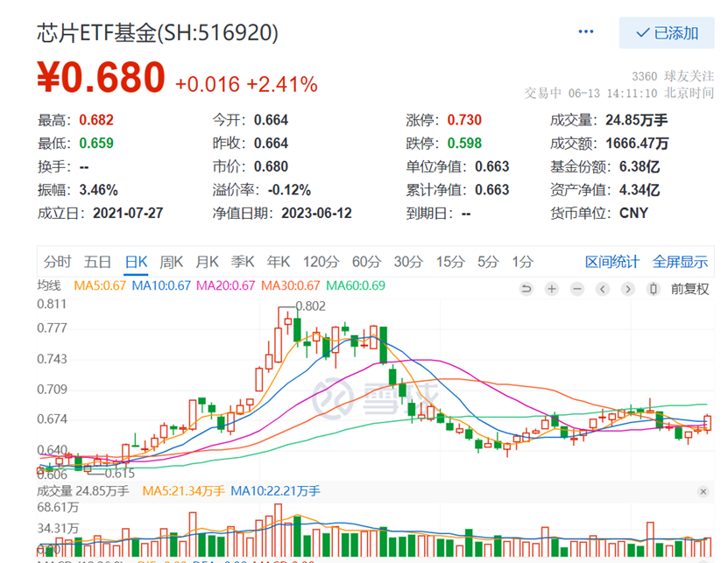This screenshot has height=563, width=728.
Task: Click the 跌停 value 0.598
Action: coord(464,144)
